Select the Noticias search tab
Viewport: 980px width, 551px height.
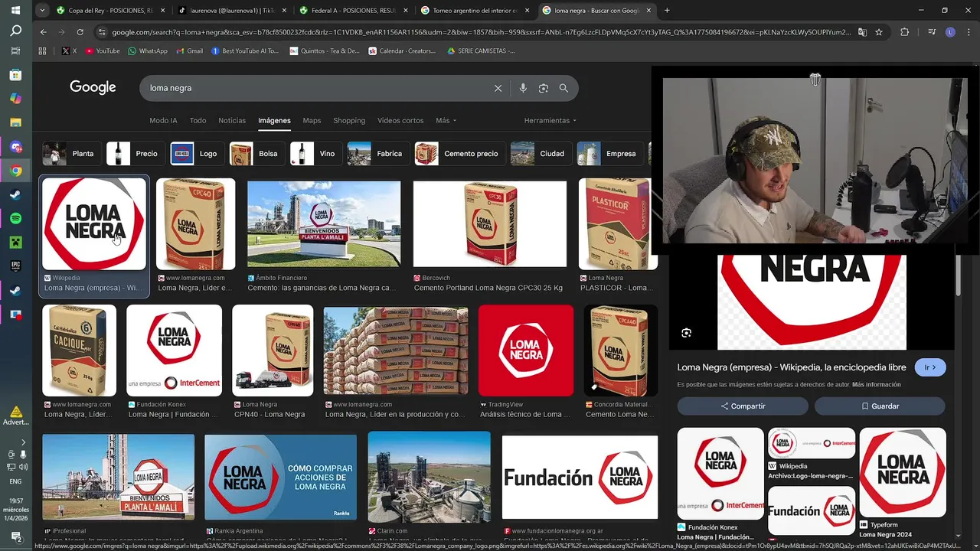(232, 120)
